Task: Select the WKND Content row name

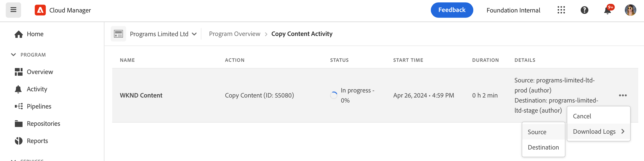Action: pyautogui.click(x=141, y=95)
